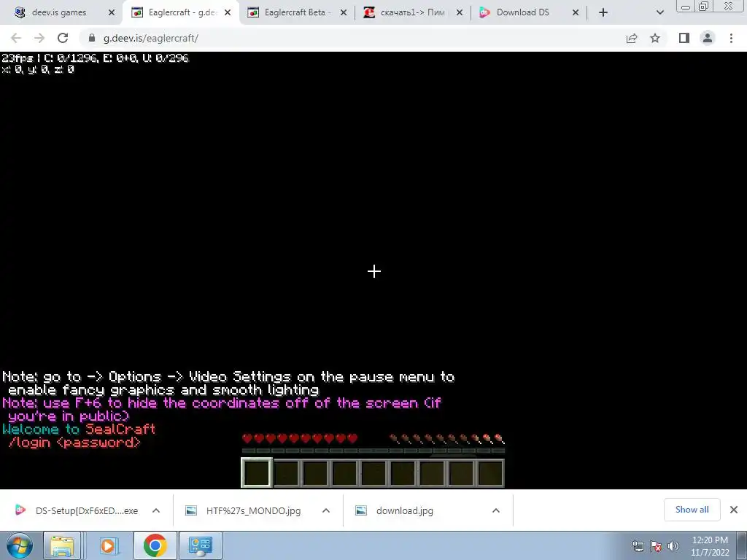
Task: Go back to the previous page
Action: pos(16,38)
